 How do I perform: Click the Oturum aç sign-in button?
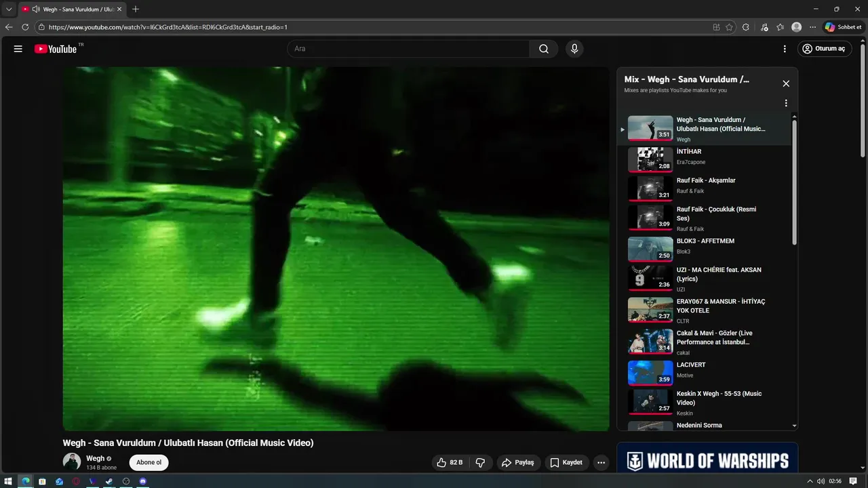point(825,49)
